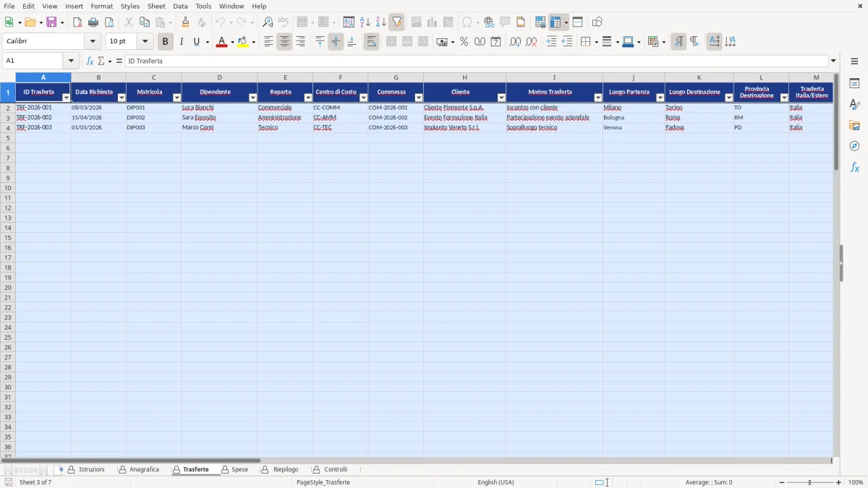Open the Data menu
The height and width of the screenshot is (488, 868).
pyautogui.click(x=180, y=6)
